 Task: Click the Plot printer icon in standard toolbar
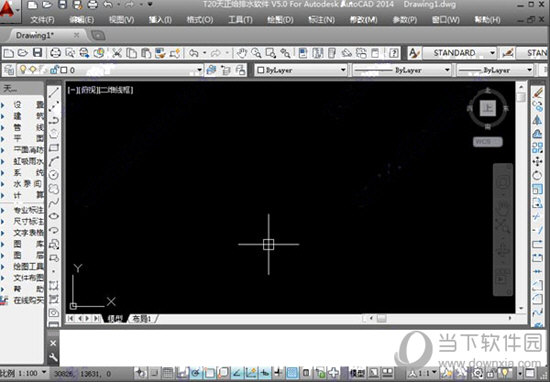pyautogui.click(x=55, y=53)
